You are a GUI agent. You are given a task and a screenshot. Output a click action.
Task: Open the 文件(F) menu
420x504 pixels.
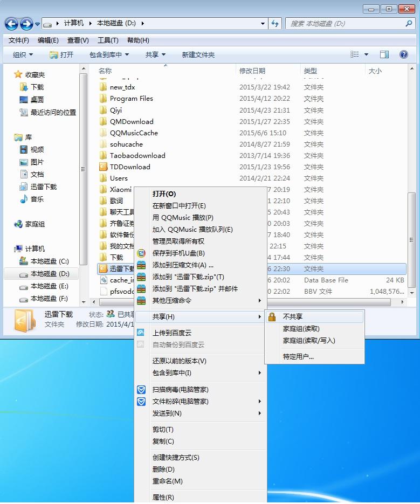[19, 40]
